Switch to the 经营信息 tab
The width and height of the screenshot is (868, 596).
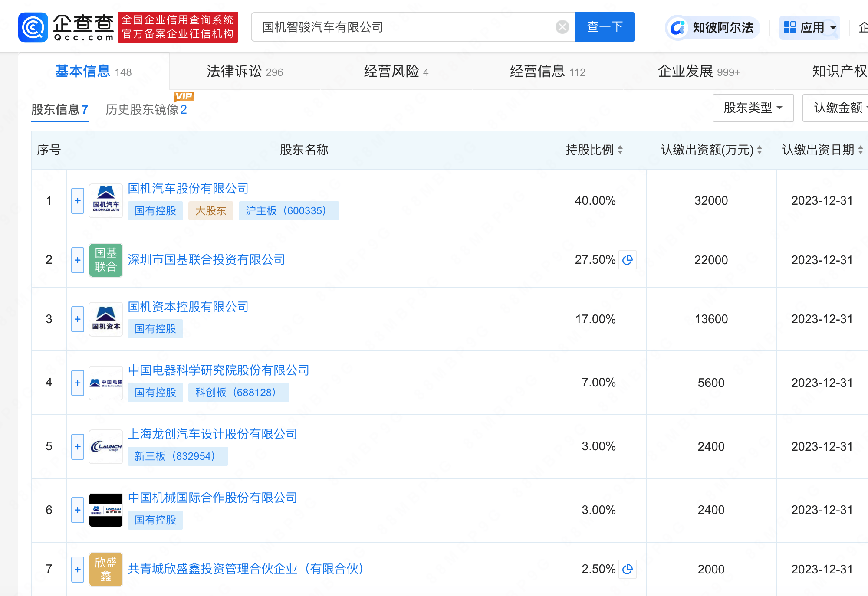548,72
